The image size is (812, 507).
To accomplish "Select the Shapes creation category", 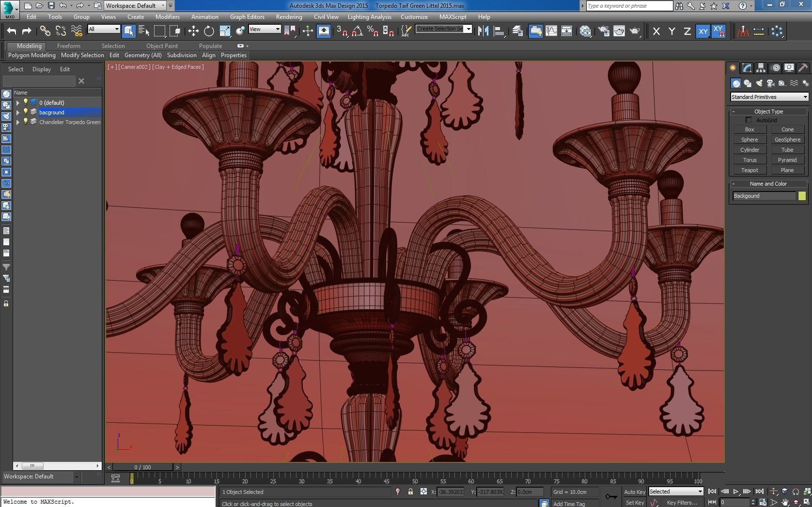I will tap(748, 83).
